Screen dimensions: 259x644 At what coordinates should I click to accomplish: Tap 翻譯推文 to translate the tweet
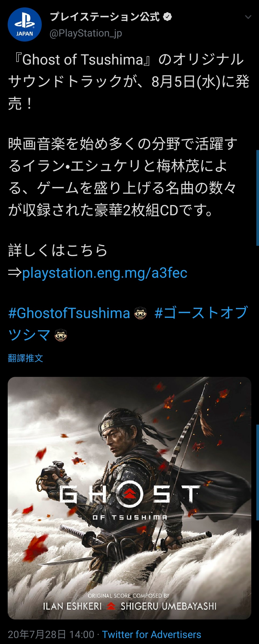pos(25,358)
